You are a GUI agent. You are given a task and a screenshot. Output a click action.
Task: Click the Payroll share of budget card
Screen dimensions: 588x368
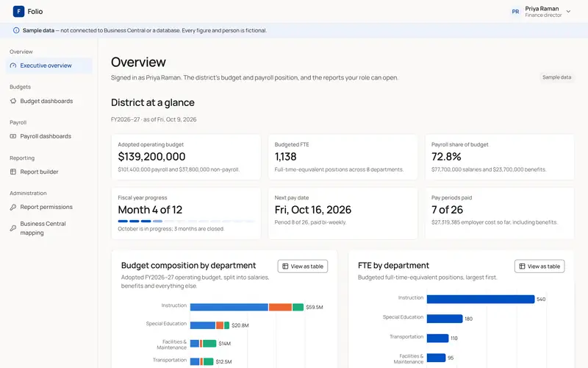500,157
